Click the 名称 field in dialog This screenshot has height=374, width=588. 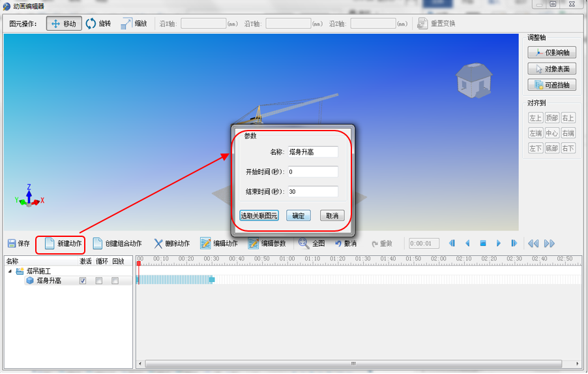313,152
